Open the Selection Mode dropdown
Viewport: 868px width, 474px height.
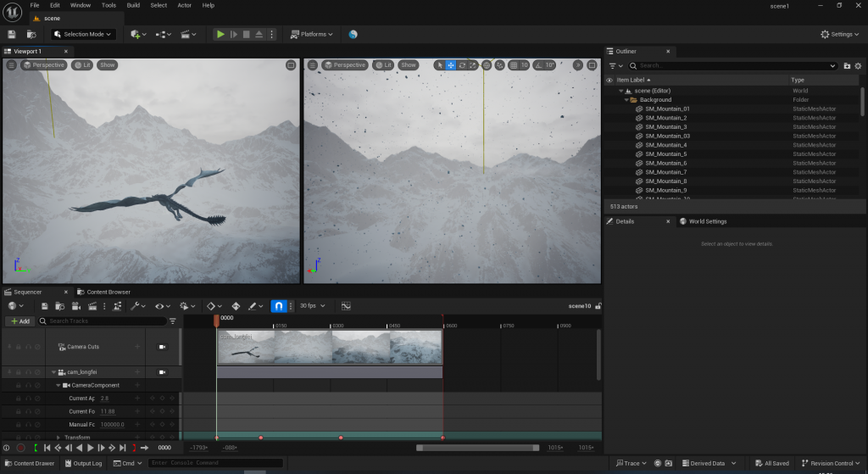tap(84, 34)
